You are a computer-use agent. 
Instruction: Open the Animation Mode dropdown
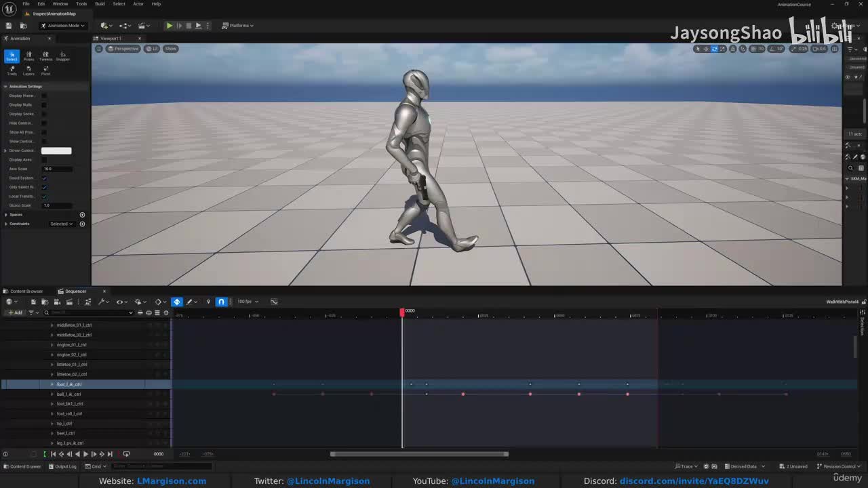62,26
